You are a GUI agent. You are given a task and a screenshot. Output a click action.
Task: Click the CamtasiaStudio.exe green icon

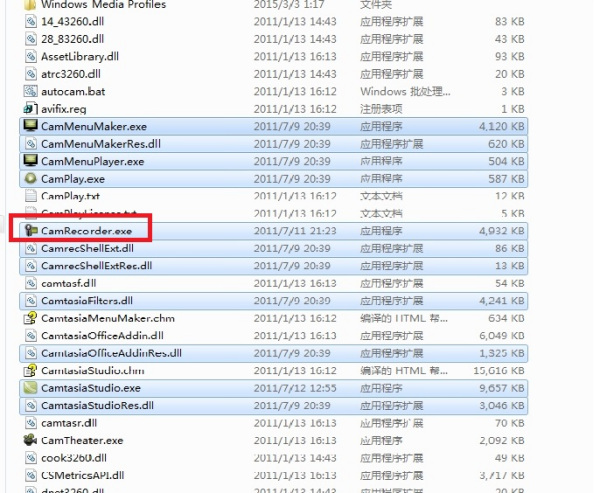click(x=31, y=388)
